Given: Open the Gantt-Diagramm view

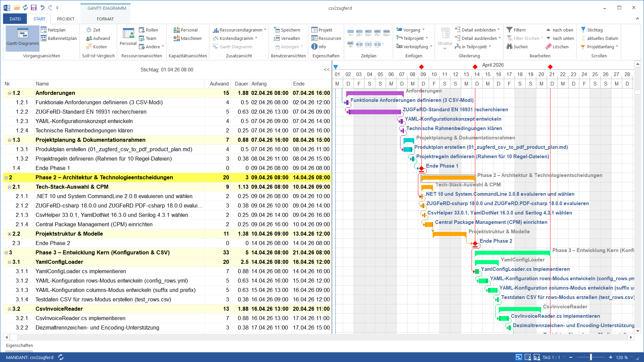Looking at the screenshot, I should pos(22,38).
